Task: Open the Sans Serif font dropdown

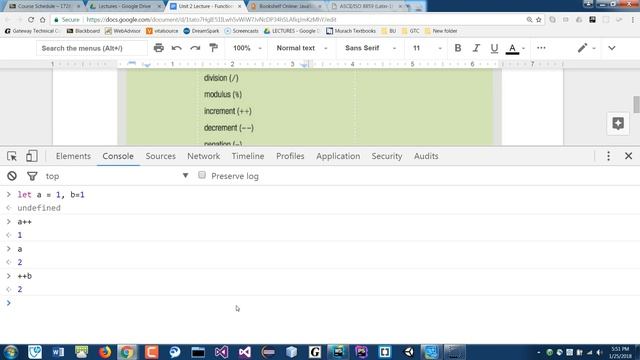Action: coord(370,48)
